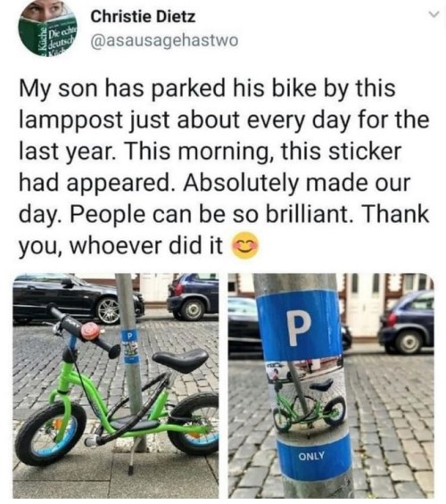Click the white P on the blue sticker
The image size is (446, 504).
[299, 330]
